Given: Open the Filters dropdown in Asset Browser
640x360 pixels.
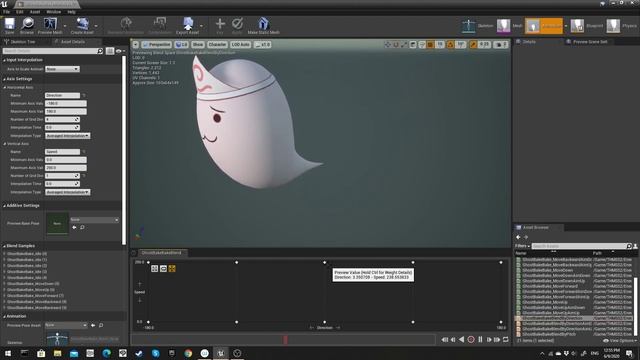Looking at the screenshot, I should click(522, 246).
